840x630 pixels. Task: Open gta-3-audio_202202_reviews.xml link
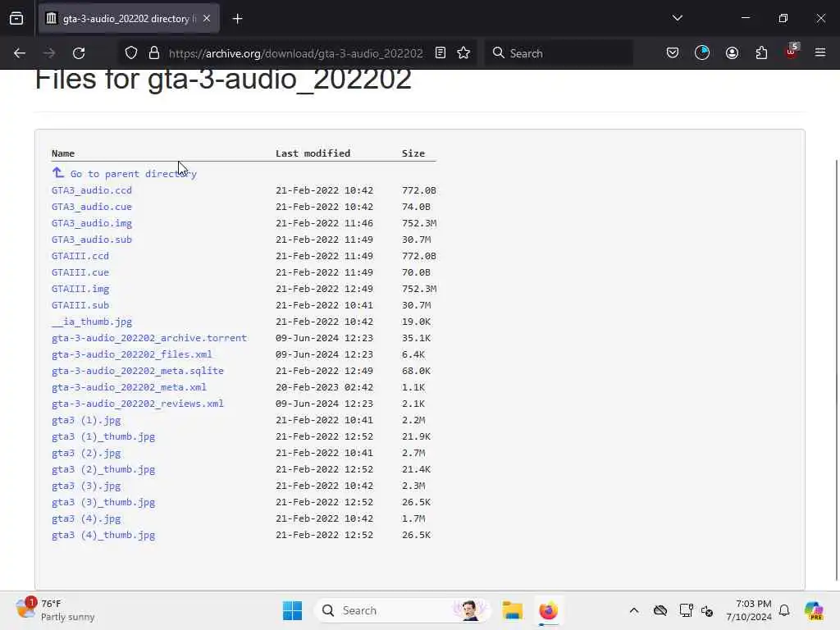tap(138, 404)
